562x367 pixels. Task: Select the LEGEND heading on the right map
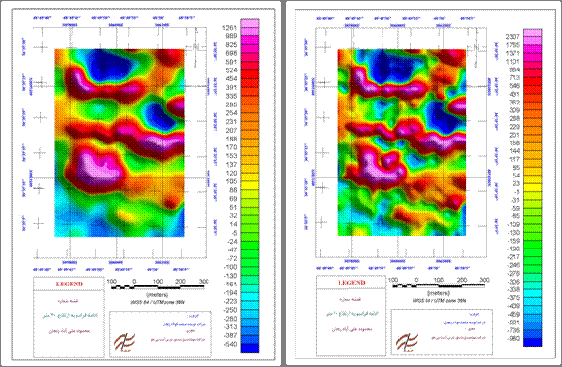352,283
